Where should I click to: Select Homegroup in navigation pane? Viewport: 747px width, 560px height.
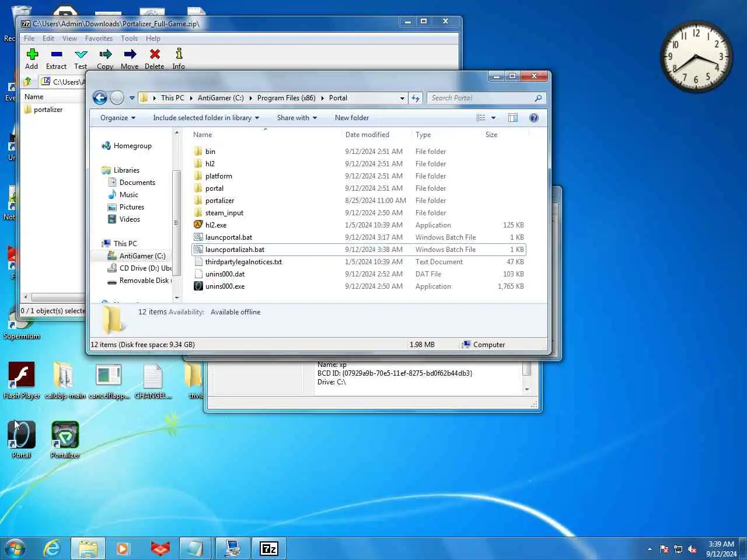click(x=127, y=146)
